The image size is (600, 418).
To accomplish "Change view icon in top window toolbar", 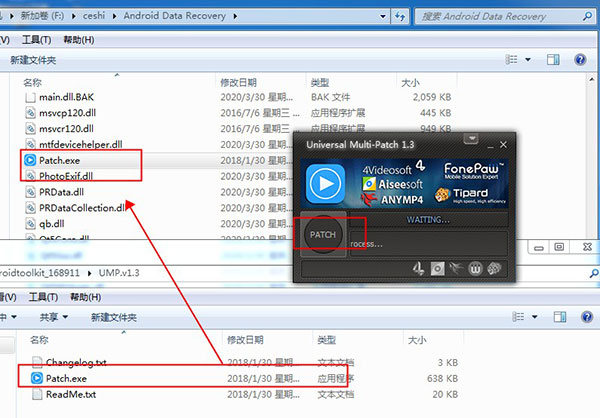I will (512, 59).
